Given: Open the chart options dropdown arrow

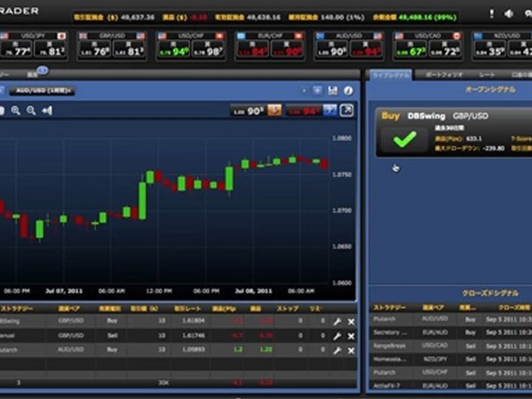Looking at the screenshot, I should pyautogui.click(x=304, y=90).
